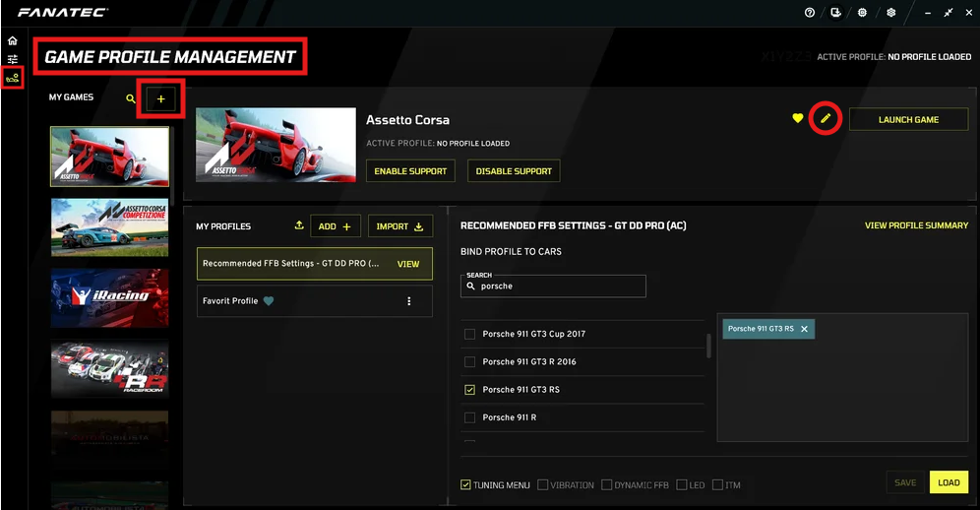Select the Automobilista game thumbnail
Viewport: 980px width, 510px height.
point(109,440)
